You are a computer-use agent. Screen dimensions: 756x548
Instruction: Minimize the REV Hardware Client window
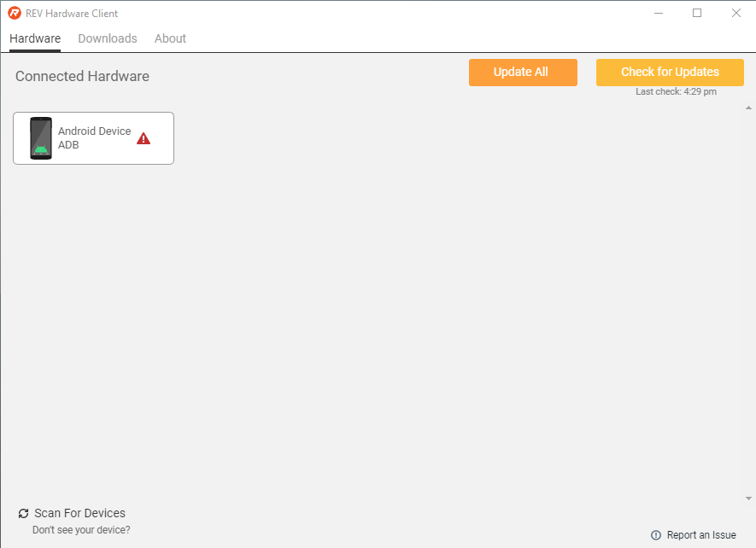[659, 13]
